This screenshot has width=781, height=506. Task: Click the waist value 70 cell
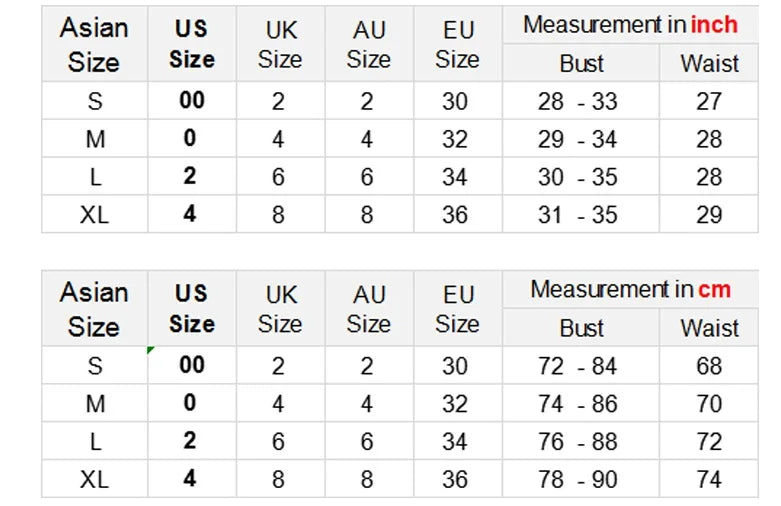[x=709, y=404]
